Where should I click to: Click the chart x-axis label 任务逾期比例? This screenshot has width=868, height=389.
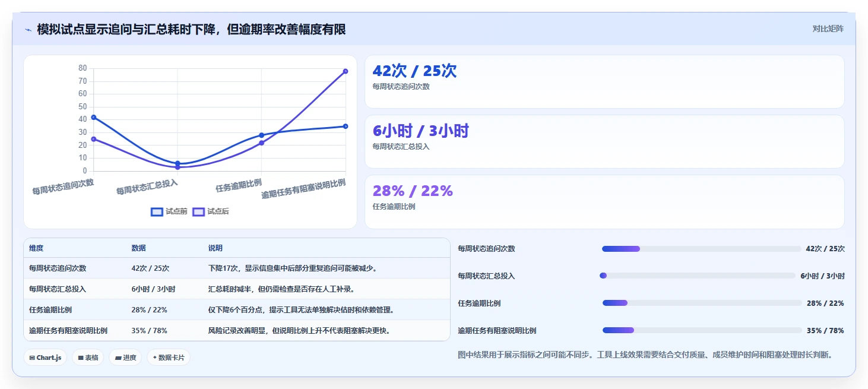[x=239, y=185]
